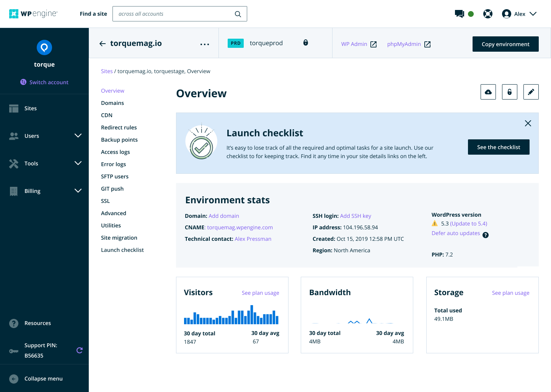Click the Alex user avatar icon
Viewport: 551px width, 392px height.
pos(507,14)
